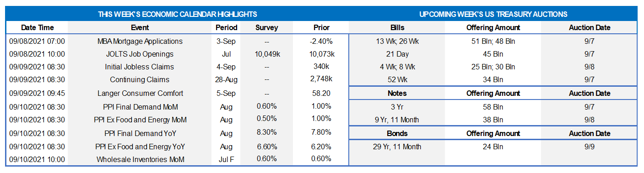The height and width of the screenshot is (173, 644).
Task: Select the MBA Mortgage Applications event
Action: tap(140, 41)
